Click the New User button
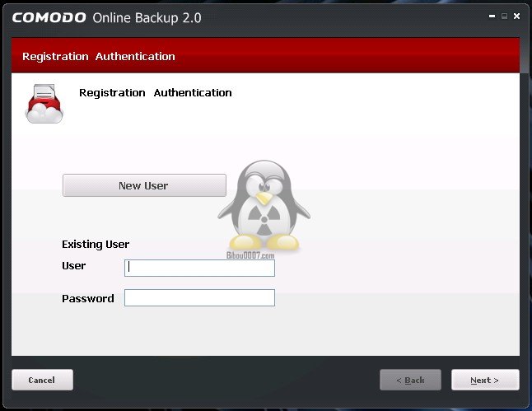The image size is (532, 411). (144, 185)
